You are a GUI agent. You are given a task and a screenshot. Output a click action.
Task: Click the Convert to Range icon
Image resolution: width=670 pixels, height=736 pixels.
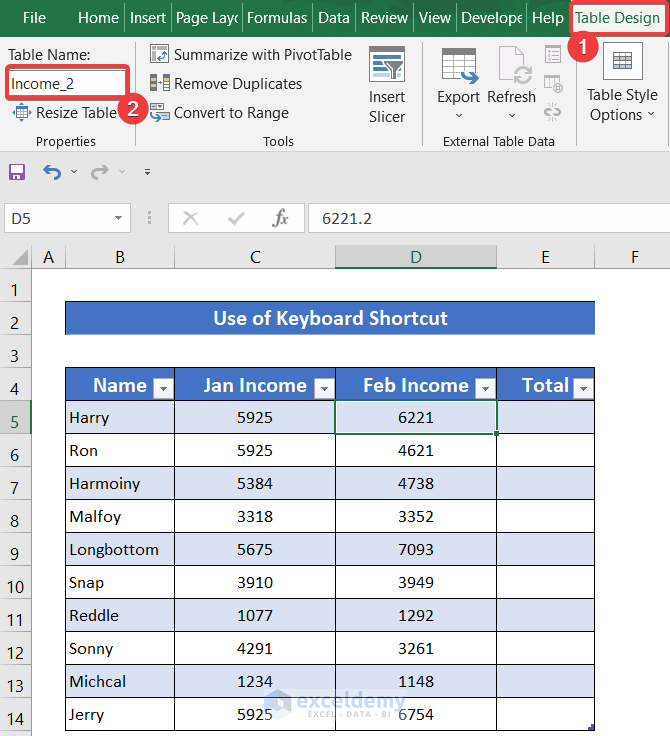159,113
